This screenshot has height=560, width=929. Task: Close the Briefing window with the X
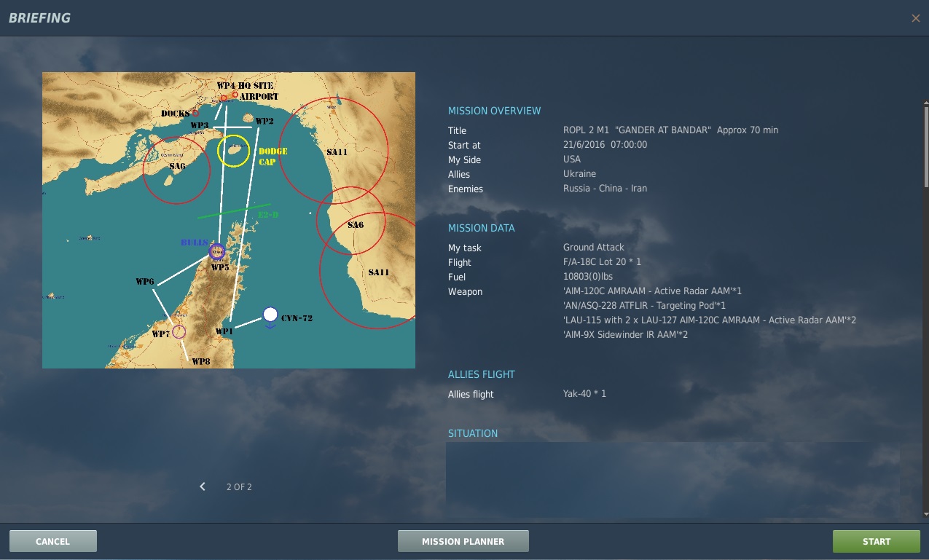(x=916, y=18)
